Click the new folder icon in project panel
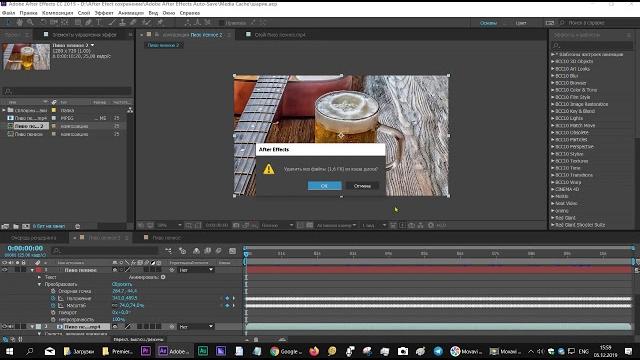The width and height of the screenshot is (640, 360). click(16, 226)
